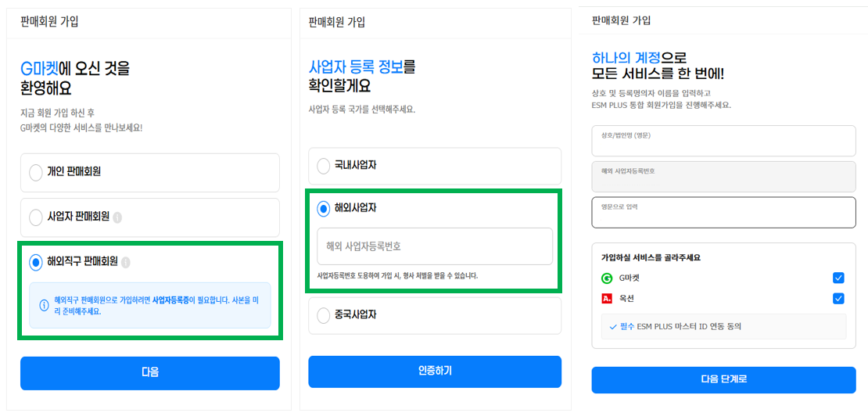Toggle the G마켓 service checkbox
868x420 pixels.
click(838, 278)
